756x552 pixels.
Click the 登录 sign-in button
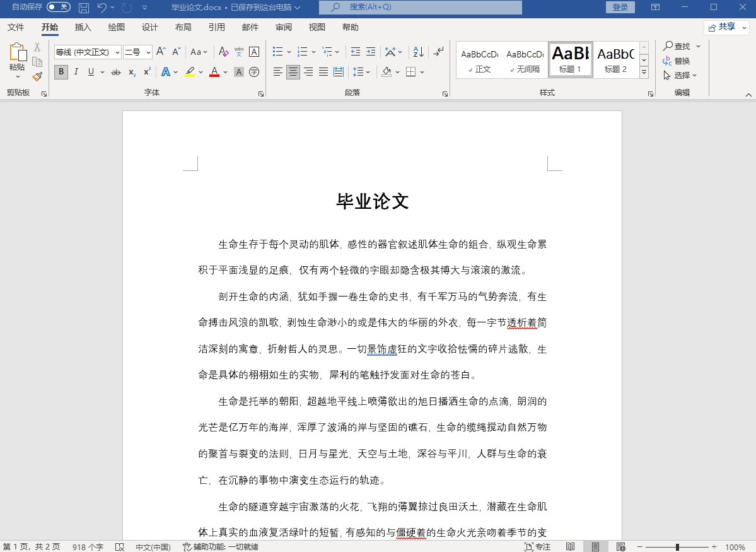620,8
